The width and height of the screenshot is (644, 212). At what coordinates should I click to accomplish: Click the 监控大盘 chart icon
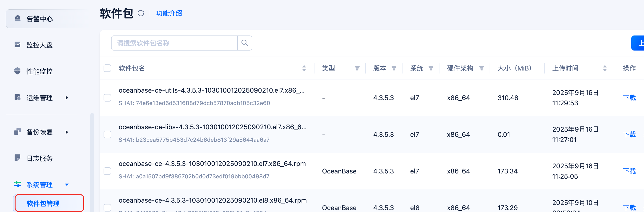click(x=17, y=45)
